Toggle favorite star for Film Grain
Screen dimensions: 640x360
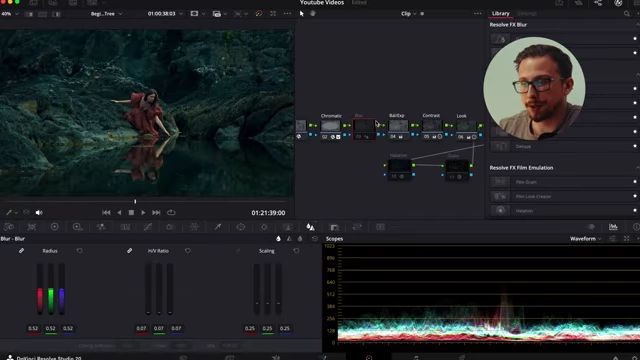pyautogui.click(x=635, y=182)
